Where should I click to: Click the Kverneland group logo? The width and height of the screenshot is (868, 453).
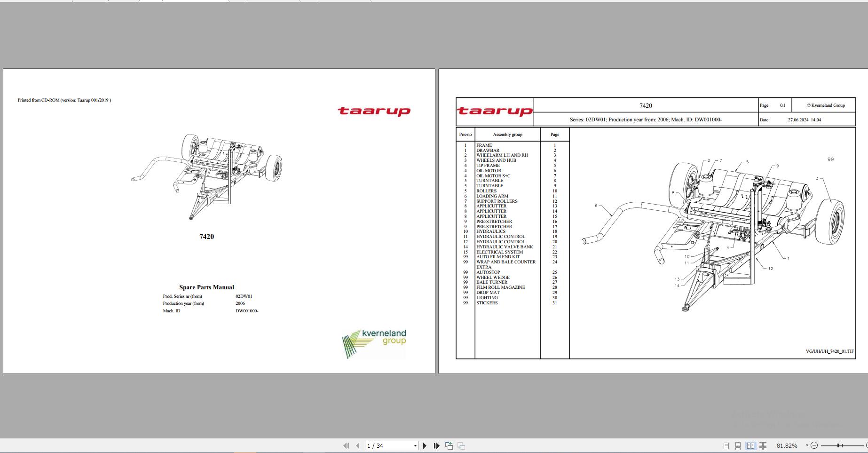pos(375,343)
